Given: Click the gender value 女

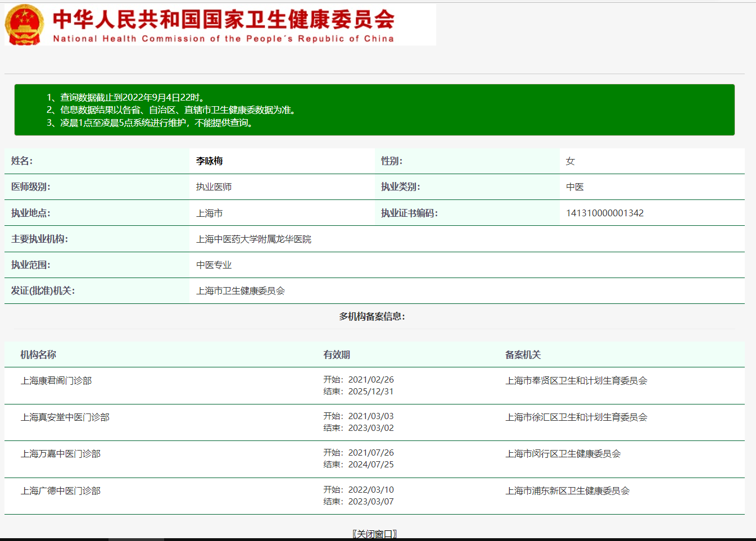Looking at the screenshot, I should [x=571, y=161].
